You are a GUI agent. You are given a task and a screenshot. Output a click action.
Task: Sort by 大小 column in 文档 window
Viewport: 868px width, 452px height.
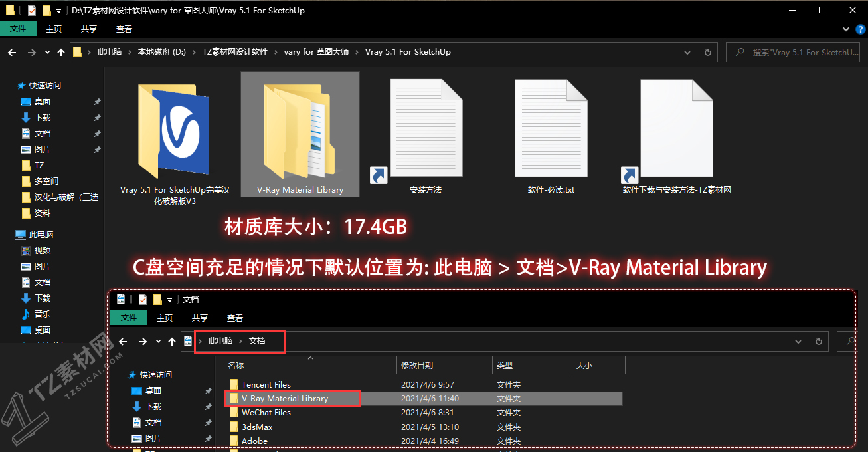click(598, 366)
